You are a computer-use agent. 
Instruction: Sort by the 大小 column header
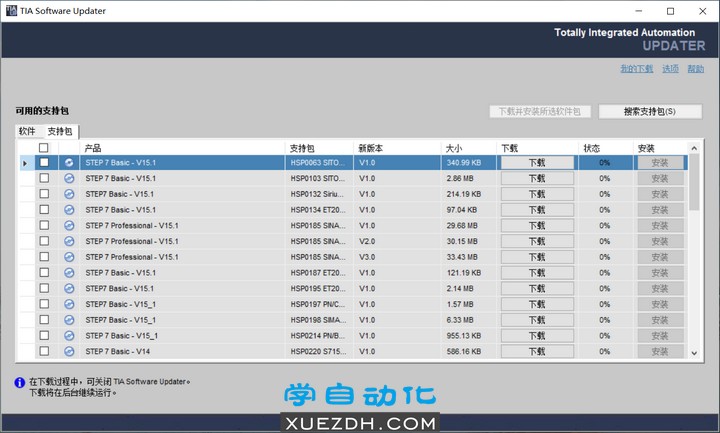click(469, 148)
